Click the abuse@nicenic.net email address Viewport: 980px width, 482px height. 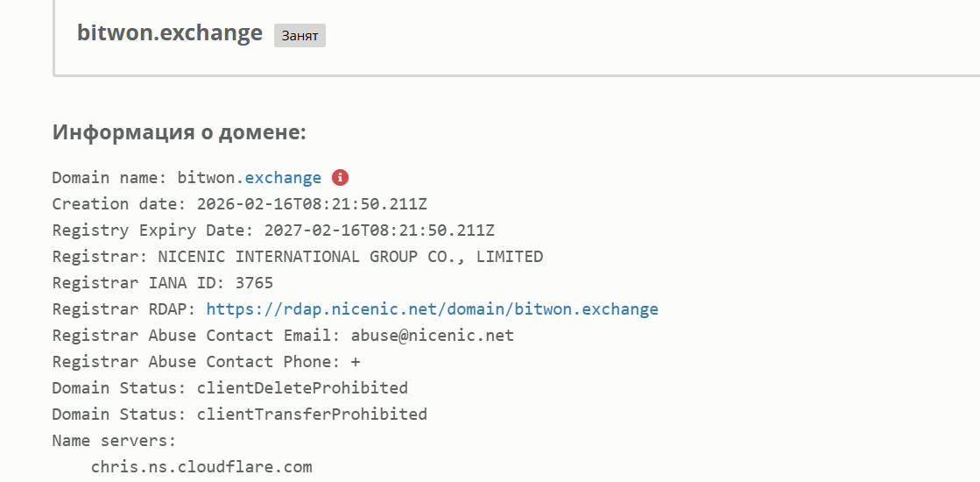tap(432, 336)
